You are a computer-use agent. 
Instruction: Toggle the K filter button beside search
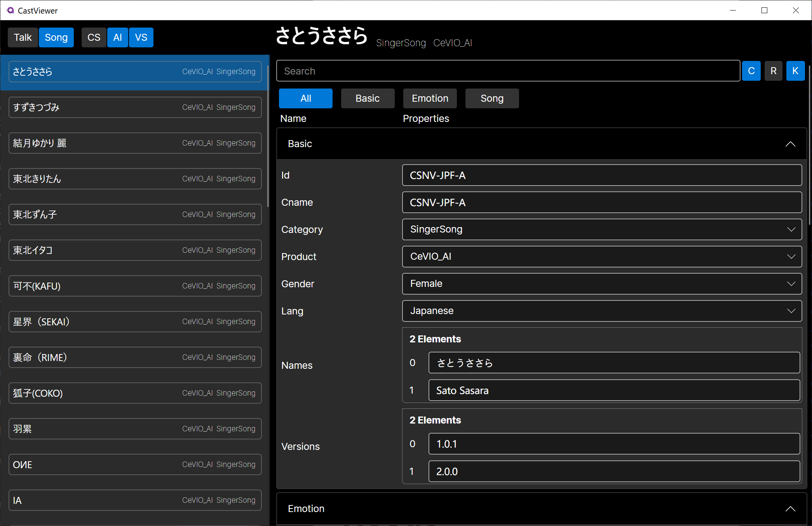point(795,71)
